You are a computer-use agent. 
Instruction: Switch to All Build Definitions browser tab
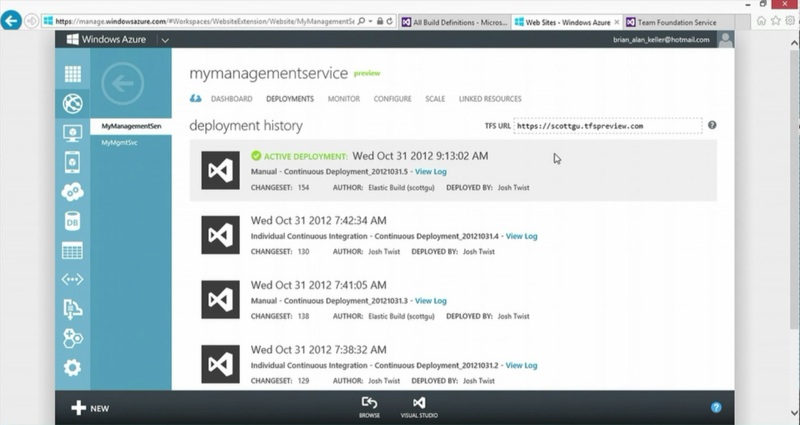(455, 22)
